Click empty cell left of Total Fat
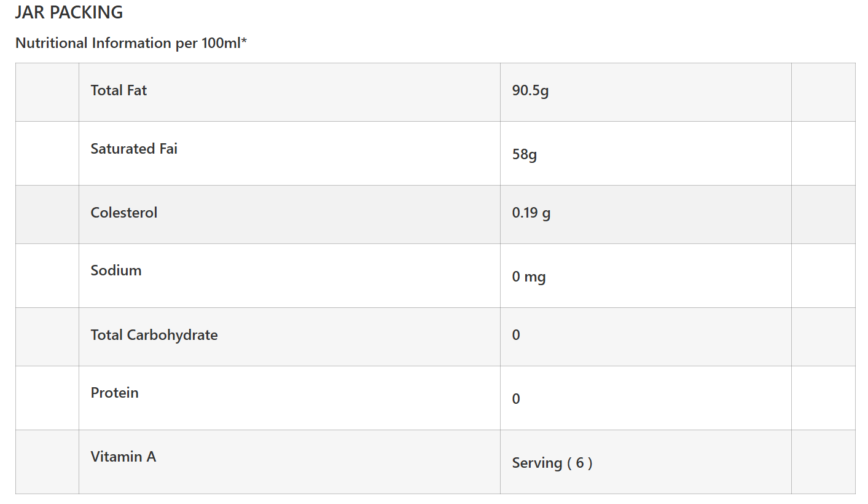The width and height of the screenshot is (868, 504). pos(47,92)
